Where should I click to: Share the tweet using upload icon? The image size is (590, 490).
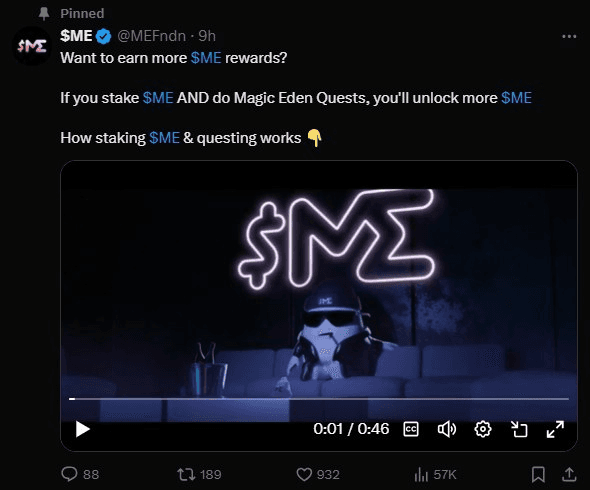[569, 474]
